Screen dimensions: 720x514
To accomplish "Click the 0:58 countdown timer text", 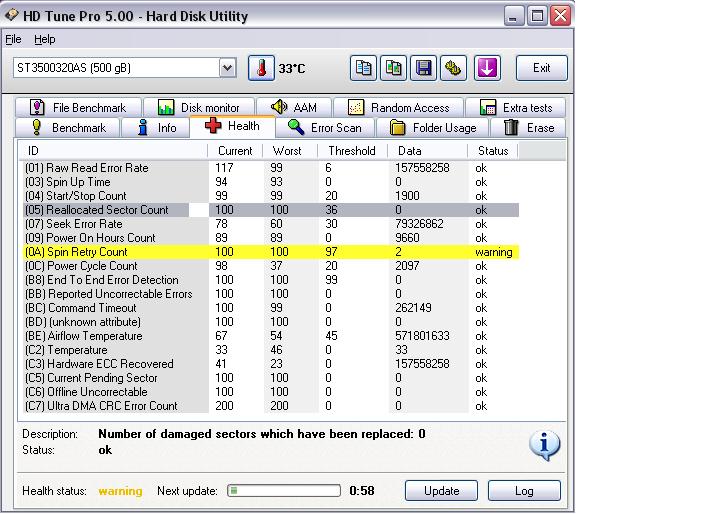I will 362,491.
